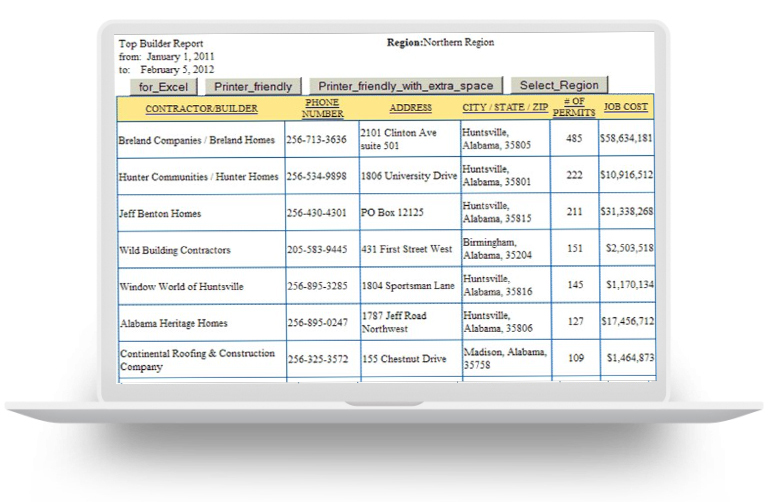
Task: Click the Jeff Benton Homes entry
Action: 160,214
